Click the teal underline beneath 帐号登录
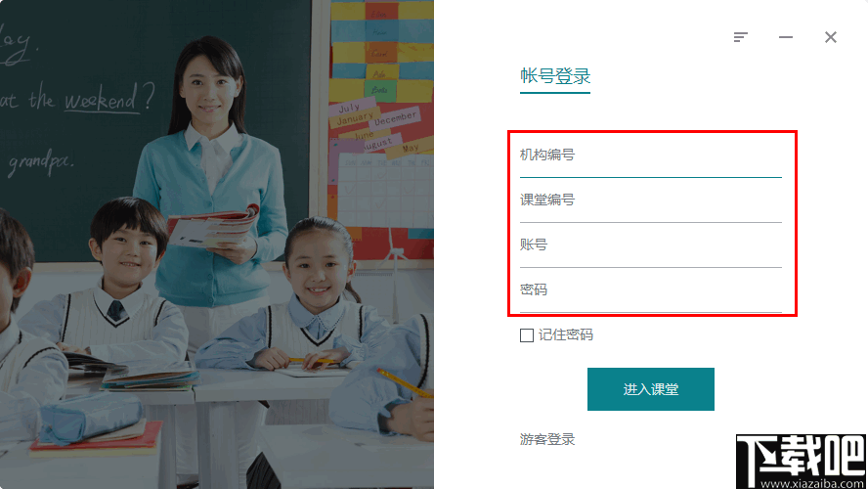The height and width of the screenshot is (489, 868). pos(555,93)
